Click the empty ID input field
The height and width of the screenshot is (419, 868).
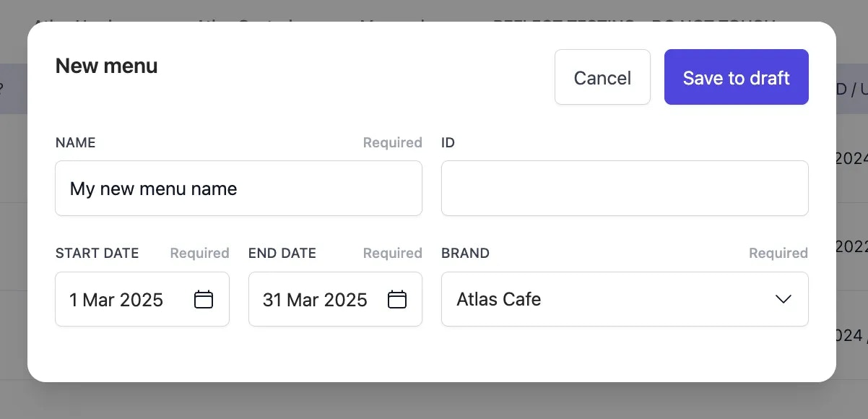pyautogui.click(x=625, y=189)
